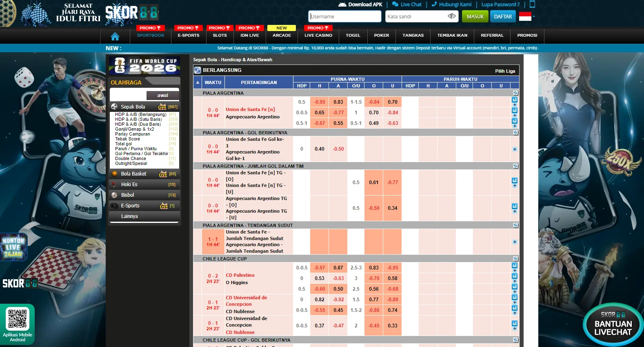Viewport: 644px width, 347px height.
Task: Open the SPORTBOOK menu
Action: tap(151, 36)
